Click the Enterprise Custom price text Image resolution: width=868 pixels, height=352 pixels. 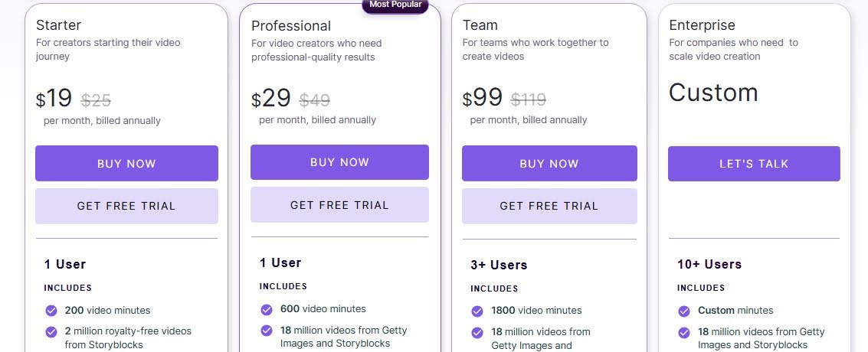[x=713, y=93]
